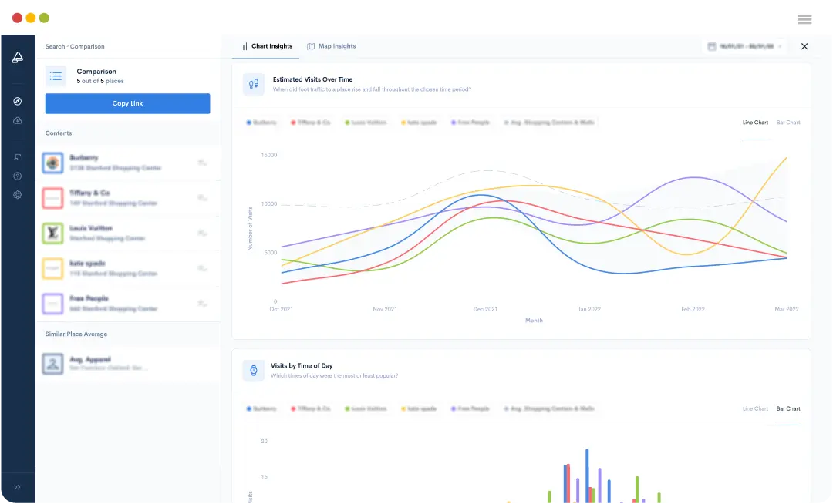
Task: Click the Burberry logo thumbnail
Action: [52, 163]
